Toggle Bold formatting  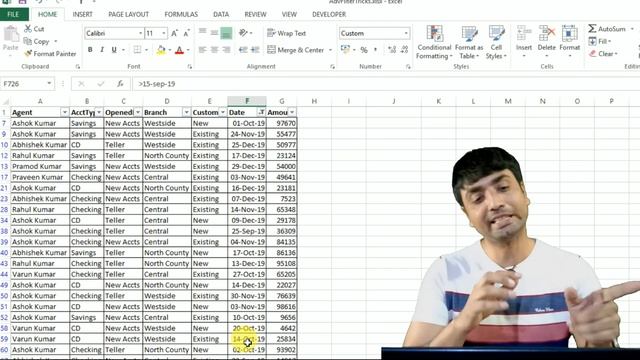point(90,50)
